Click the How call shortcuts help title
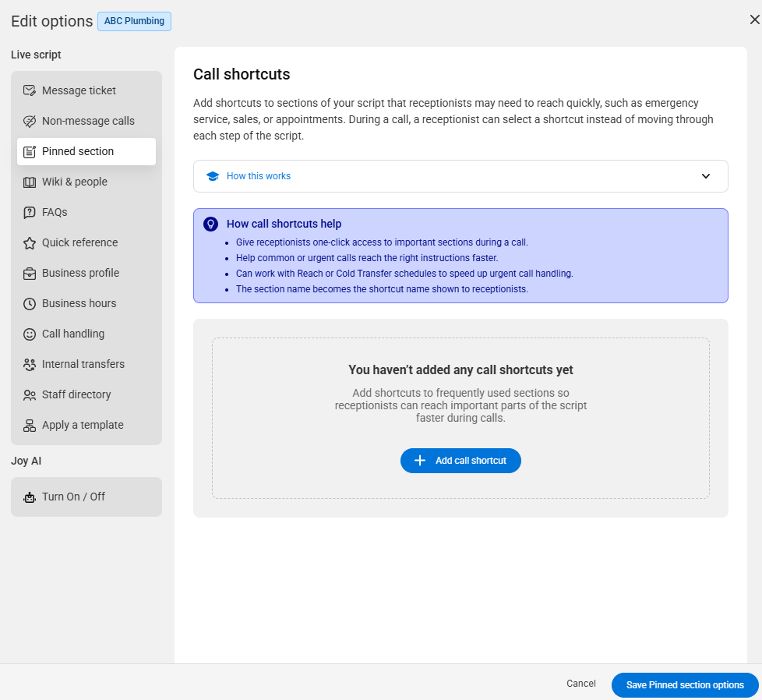 pos(284,224)
